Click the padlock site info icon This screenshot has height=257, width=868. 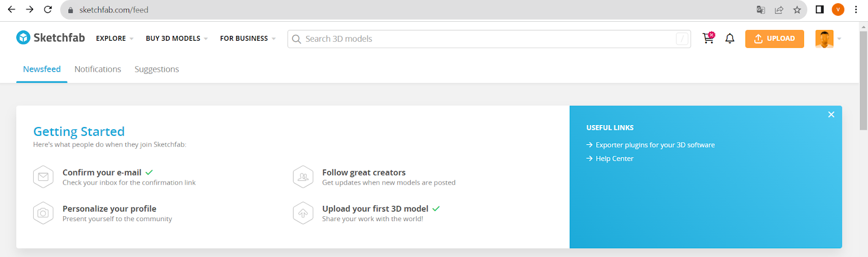[71, 10]
